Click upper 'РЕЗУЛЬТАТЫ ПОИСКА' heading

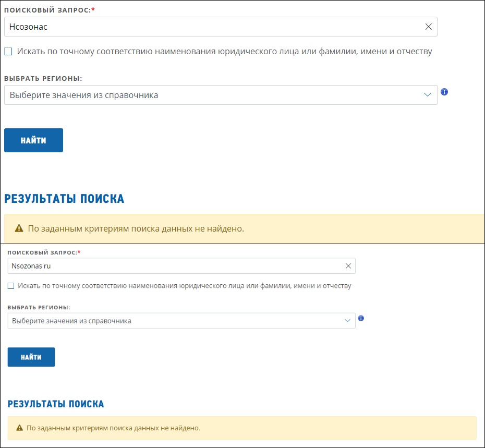click(x=64, y=199)
